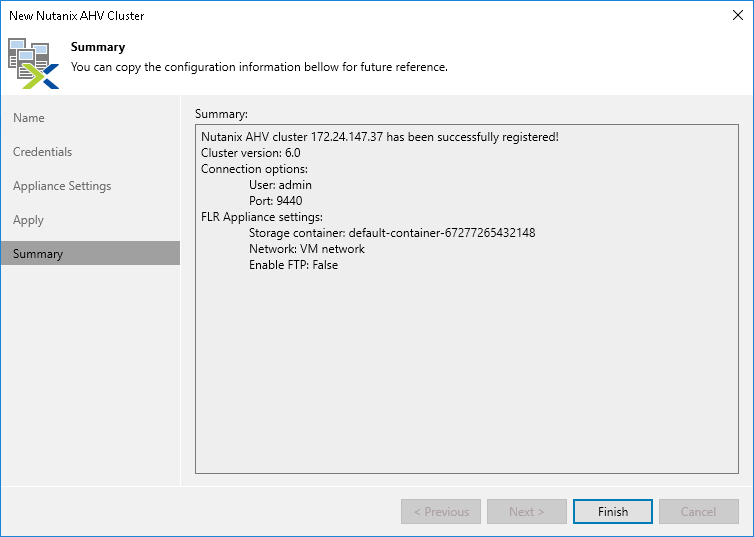Viewport: 754px width, 537px height.
Task: Select the Apply wizard step
Action: point(28,220)
